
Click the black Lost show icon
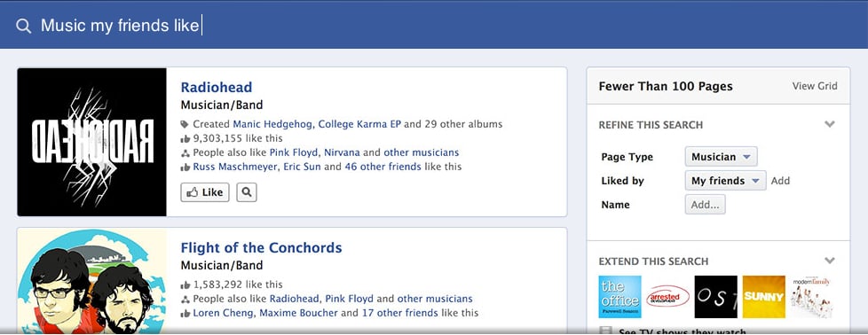click(715, 297)
